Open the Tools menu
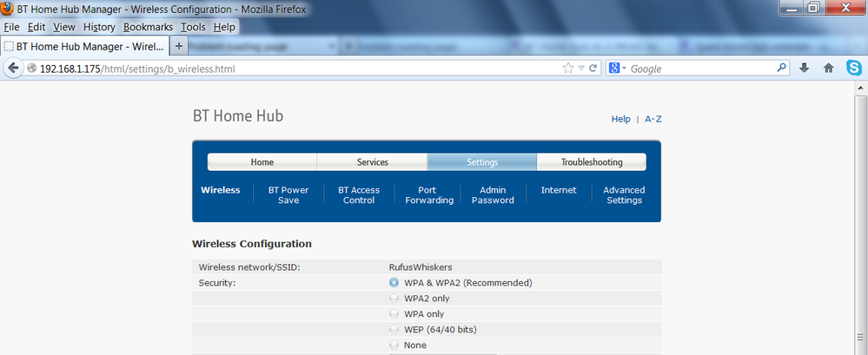 click(x=193, y=27)
